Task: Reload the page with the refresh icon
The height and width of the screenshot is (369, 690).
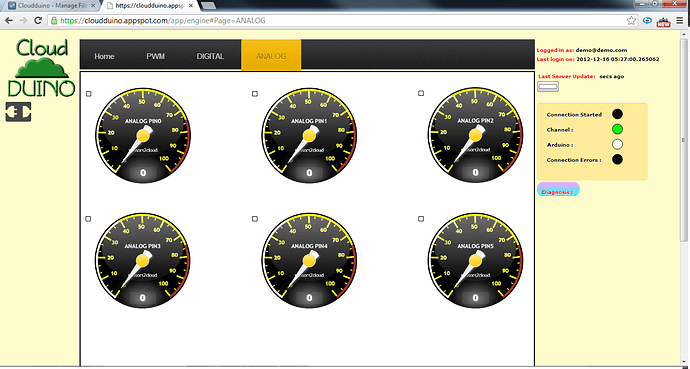Action: tap(38, 21)
